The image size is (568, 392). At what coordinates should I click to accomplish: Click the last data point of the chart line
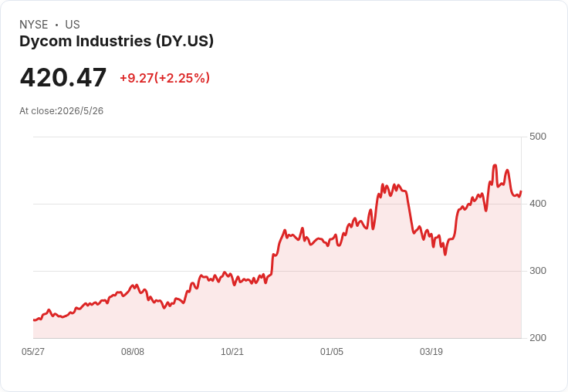point(521,191)
